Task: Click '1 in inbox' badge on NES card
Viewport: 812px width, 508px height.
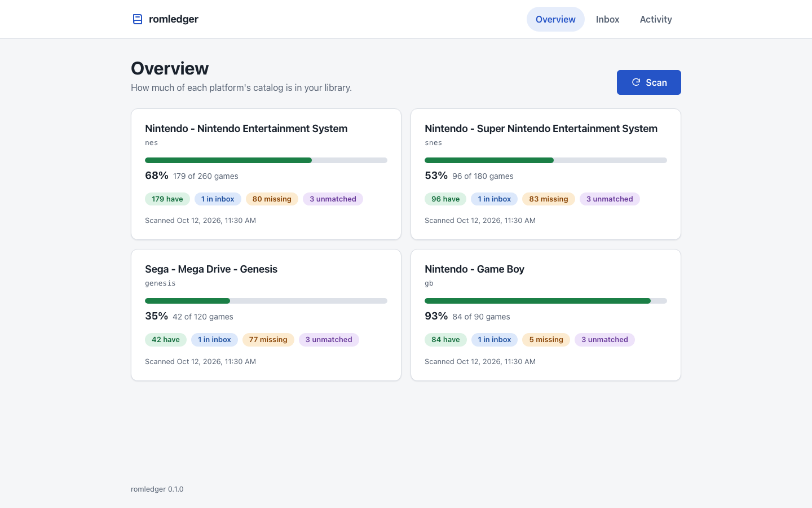Action: [218, 199]
